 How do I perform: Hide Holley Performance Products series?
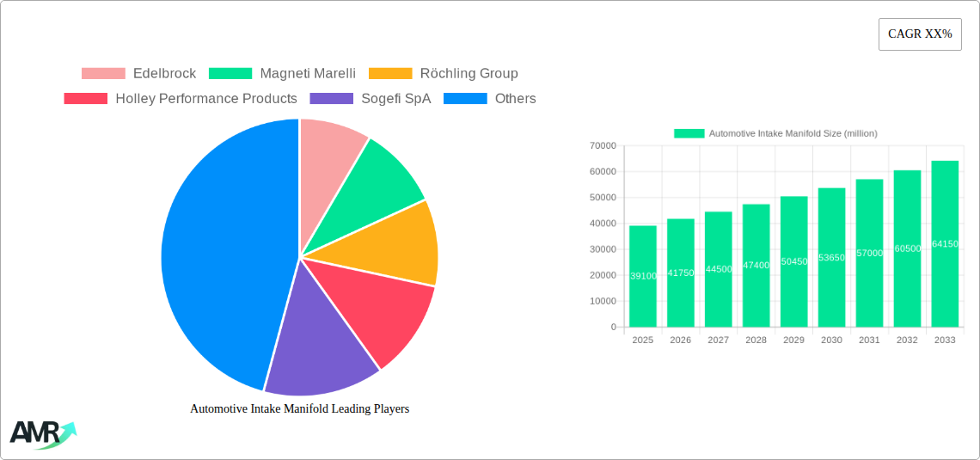[181, 99]
